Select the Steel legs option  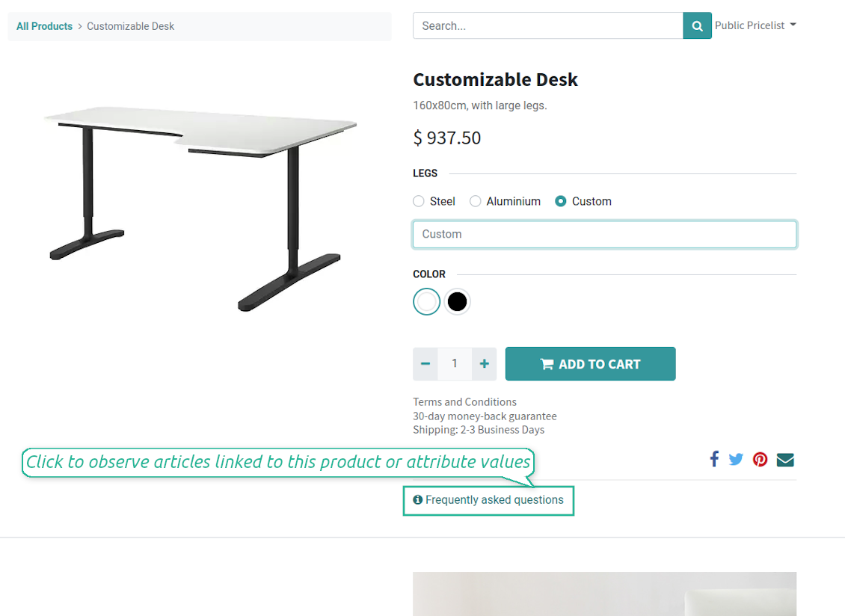tap(419, 201)
